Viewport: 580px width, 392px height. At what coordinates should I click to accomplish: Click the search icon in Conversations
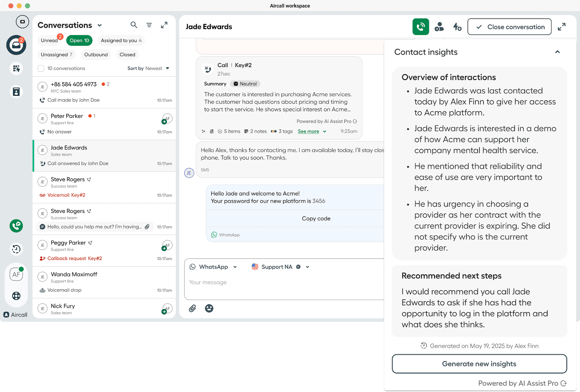pyautogui.click(x=134, y=25)
